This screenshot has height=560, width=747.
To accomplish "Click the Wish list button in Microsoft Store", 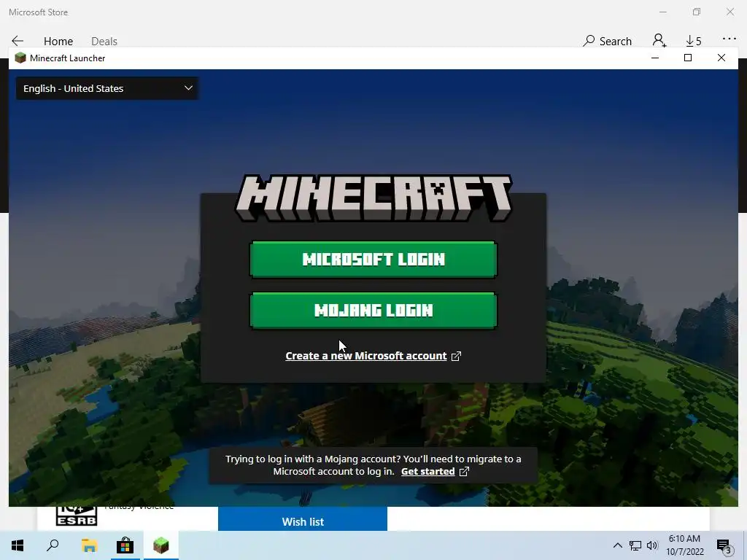I will pyautogui.click(x=303, y=521).
